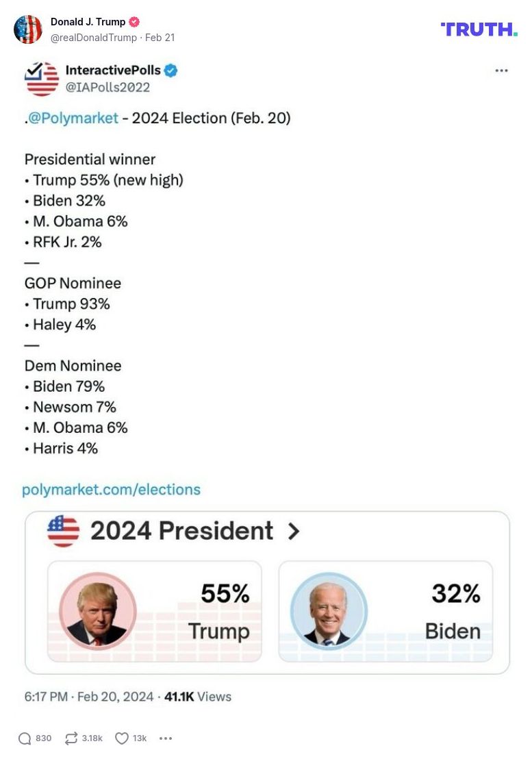Open the three-dot menu on the embedded tweet
This screenshot has height=759, width=532.
click(502, 70)
